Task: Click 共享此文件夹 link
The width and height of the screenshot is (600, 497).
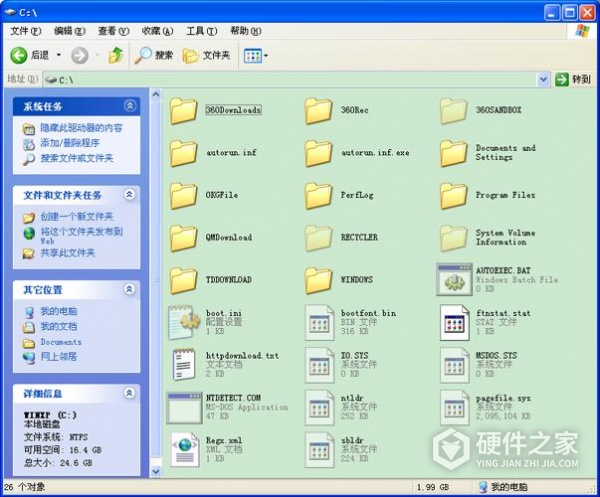Action: point(67,253)
